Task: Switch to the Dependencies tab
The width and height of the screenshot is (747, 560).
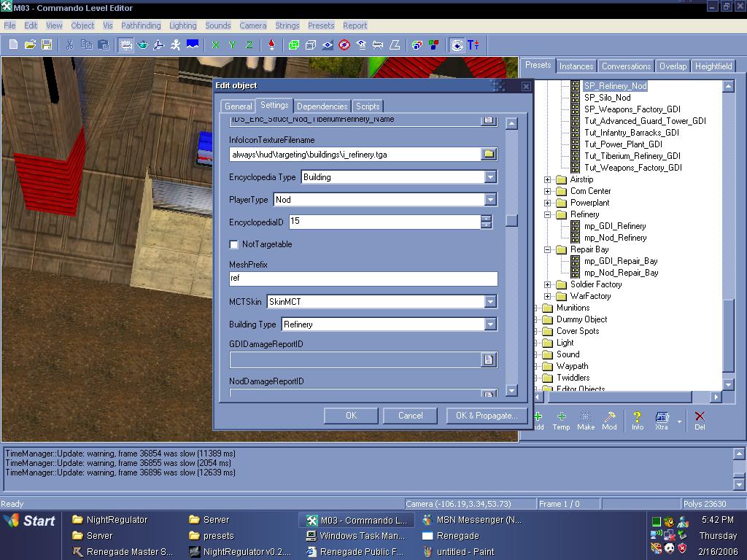Action: point(322,106)
